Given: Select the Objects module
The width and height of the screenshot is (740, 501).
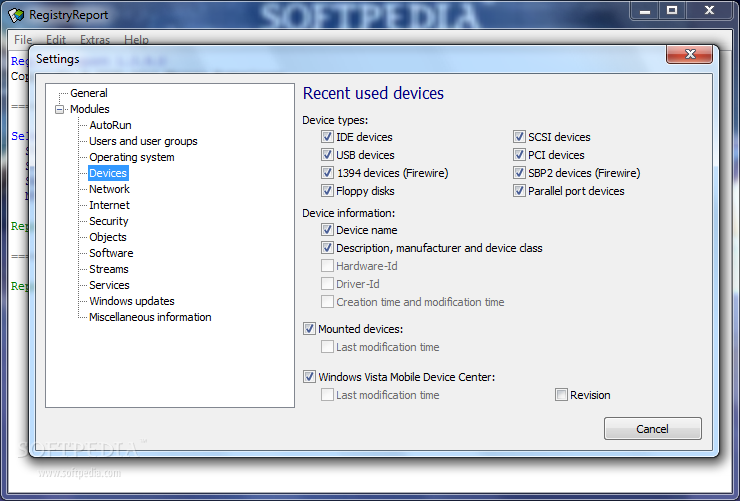Looking at the screenshot, I should coord(108,237).
